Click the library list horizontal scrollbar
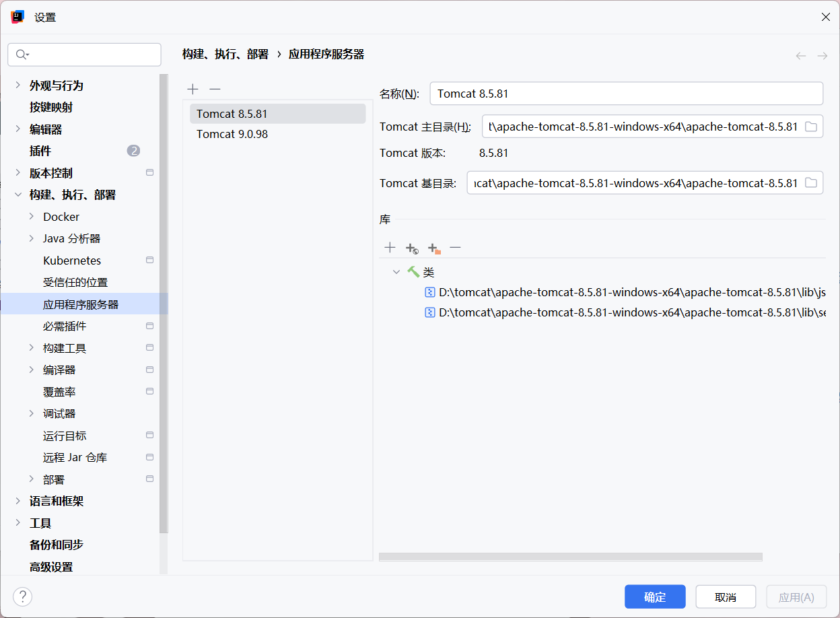The width and height of the screenshot is (840, 618). [570, 557]
